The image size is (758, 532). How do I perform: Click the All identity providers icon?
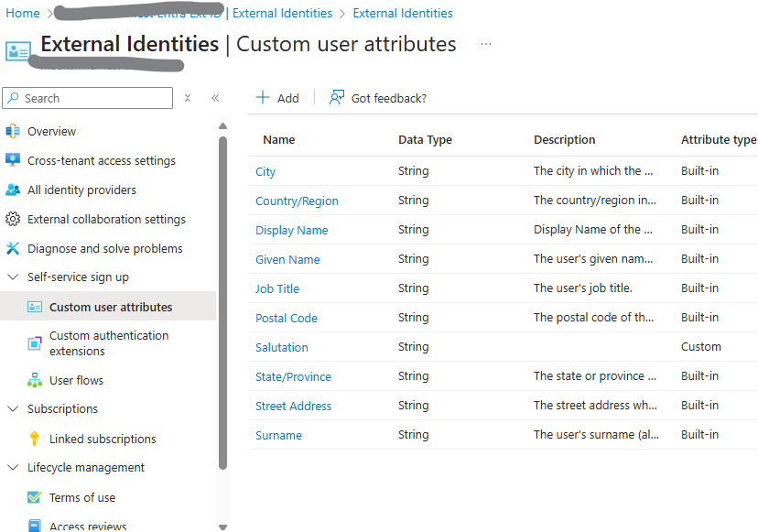pos(13,190)
